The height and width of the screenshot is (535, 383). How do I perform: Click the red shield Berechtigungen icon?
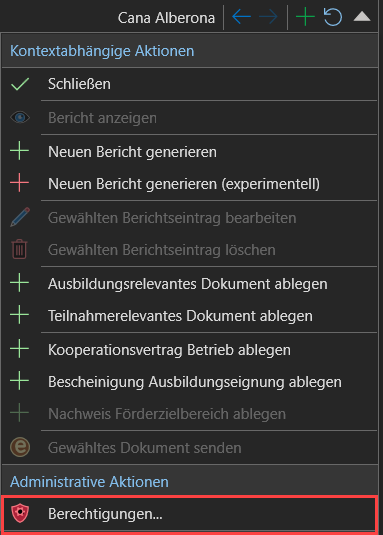point(20,514)
